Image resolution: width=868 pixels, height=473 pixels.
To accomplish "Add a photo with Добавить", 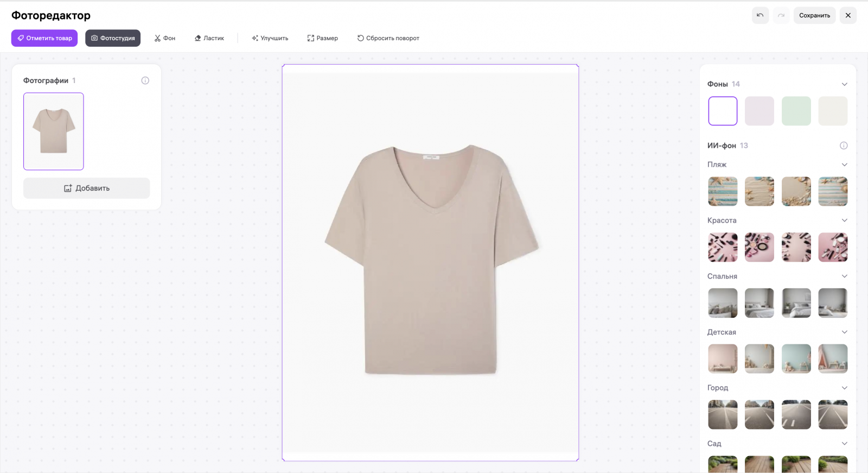I will point(87,188).
